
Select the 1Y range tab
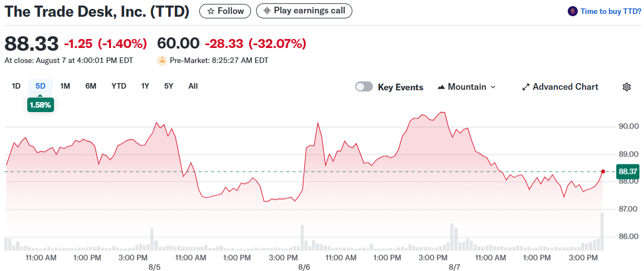point(145,86)
